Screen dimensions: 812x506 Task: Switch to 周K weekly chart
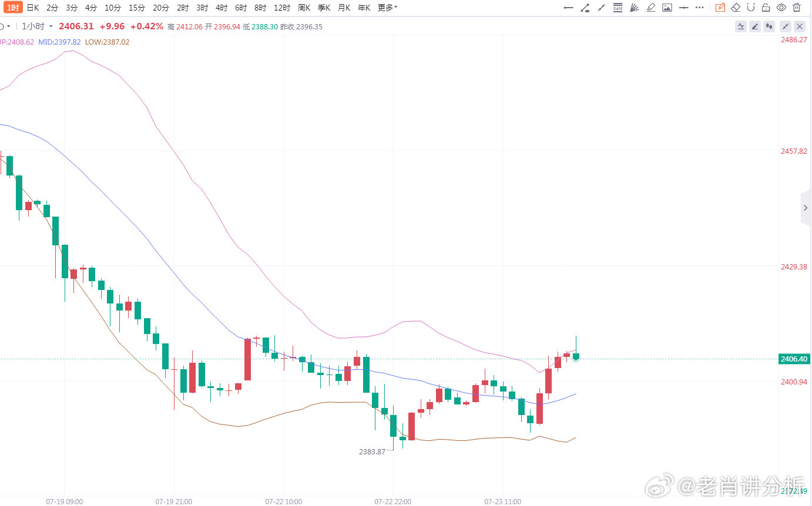tap(304, 8)
